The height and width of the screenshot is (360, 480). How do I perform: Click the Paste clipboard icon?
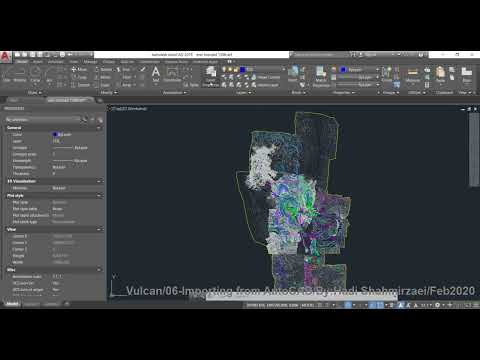click(x=440, y=74)
